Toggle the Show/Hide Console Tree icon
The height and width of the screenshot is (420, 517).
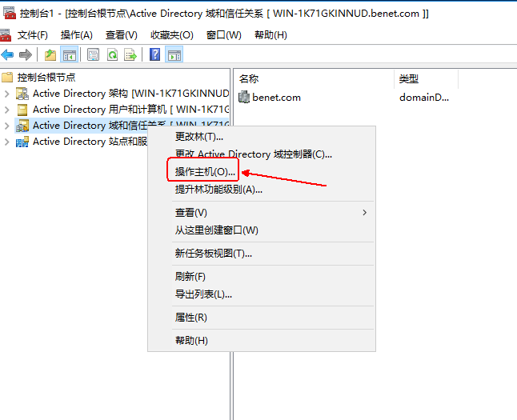(x=70, y=54)
